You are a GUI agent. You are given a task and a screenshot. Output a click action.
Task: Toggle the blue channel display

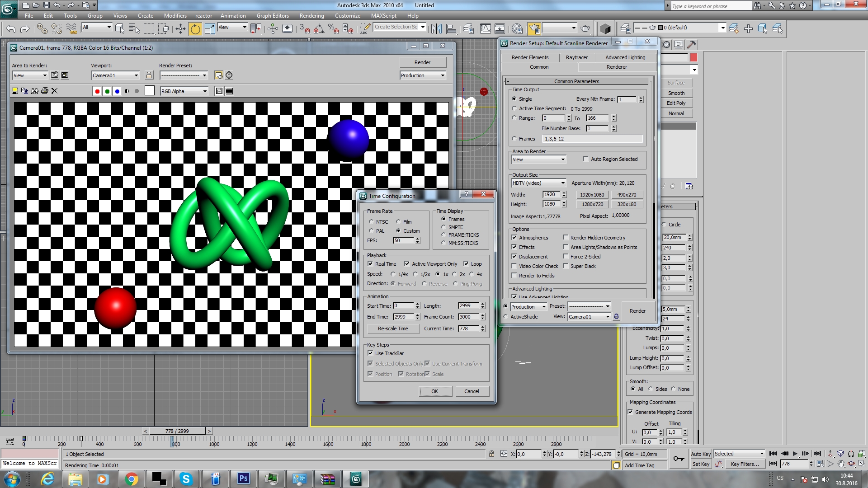click(x=117, y=91)
